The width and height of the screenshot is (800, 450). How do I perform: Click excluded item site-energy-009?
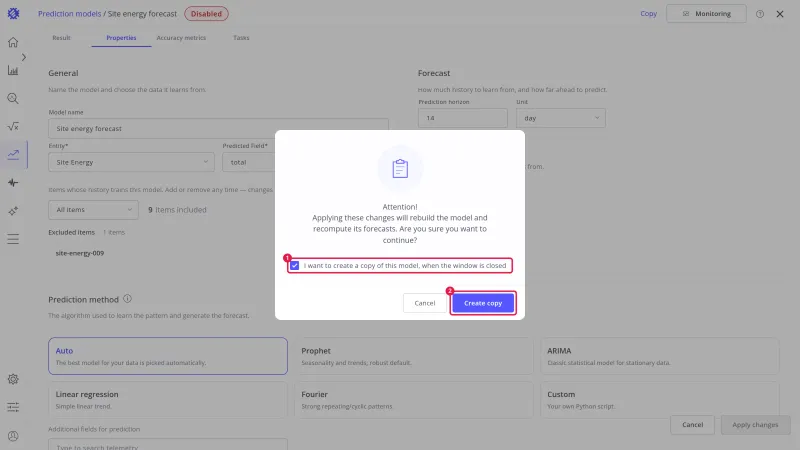coord(80,253)
